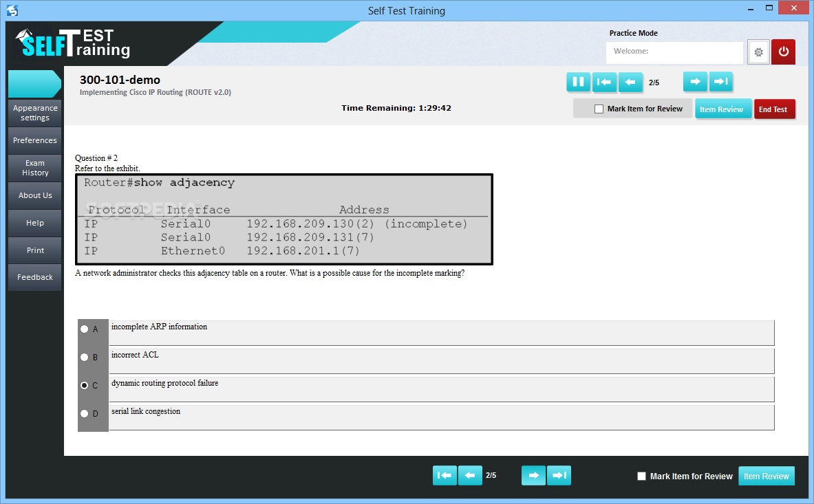Image resolution: width=814 pixels, height=504 pixels.
Task: Close the Self Test Training window
Action: [794, 8]
